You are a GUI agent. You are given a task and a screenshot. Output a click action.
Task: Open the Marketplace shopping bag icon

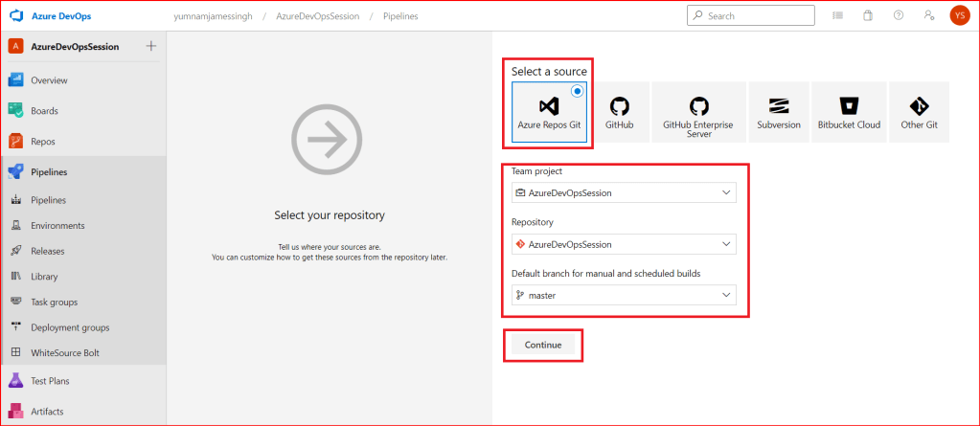click(867, 16)
